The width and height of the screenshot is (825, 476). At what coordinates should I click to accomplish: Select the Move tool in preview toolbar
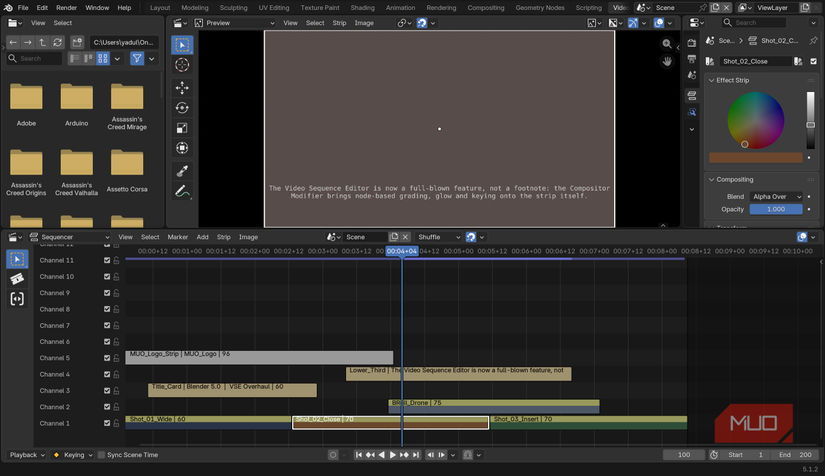(x=182, y=87)
